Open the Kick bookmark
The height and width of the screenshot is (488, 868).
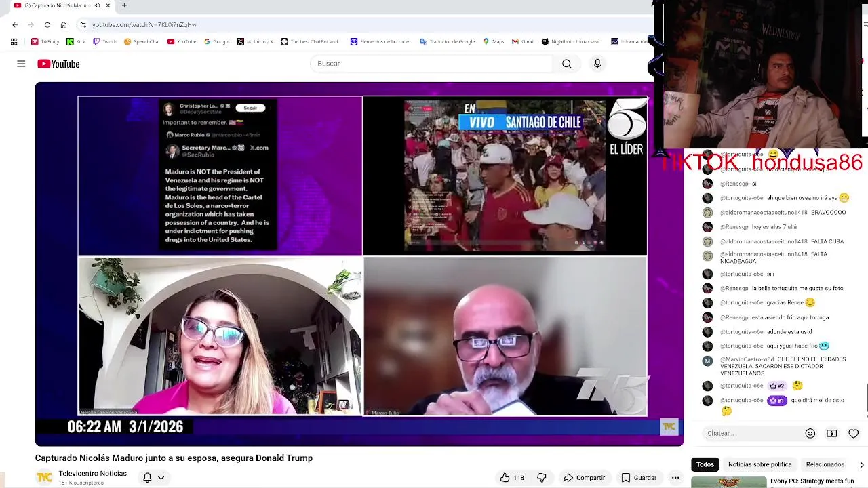click(x=76, y=41)
